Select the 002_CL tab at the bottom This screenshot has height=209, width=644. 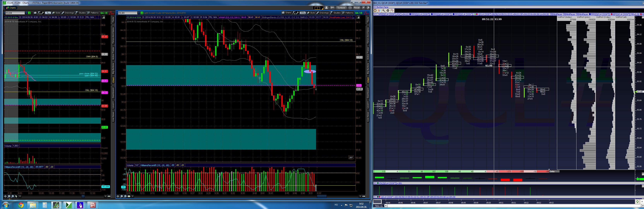pos(379,206)
